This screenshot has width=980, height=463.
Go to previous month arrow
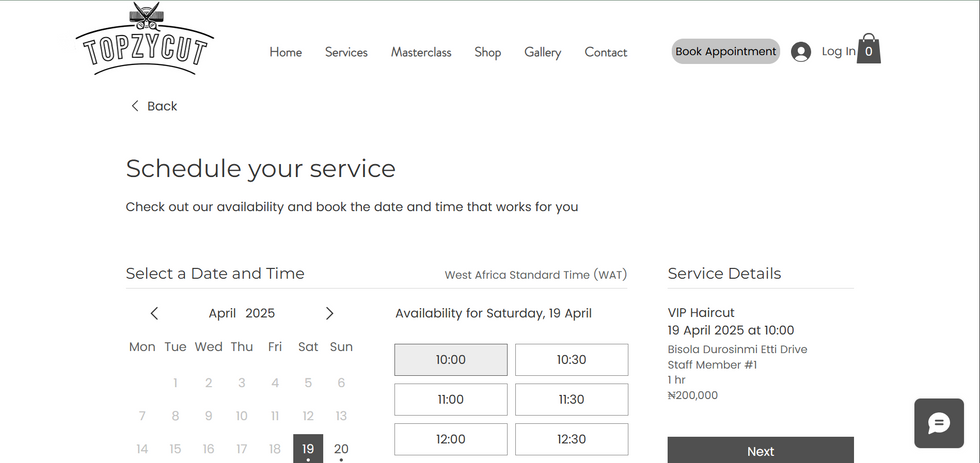[x=154, y=314]
